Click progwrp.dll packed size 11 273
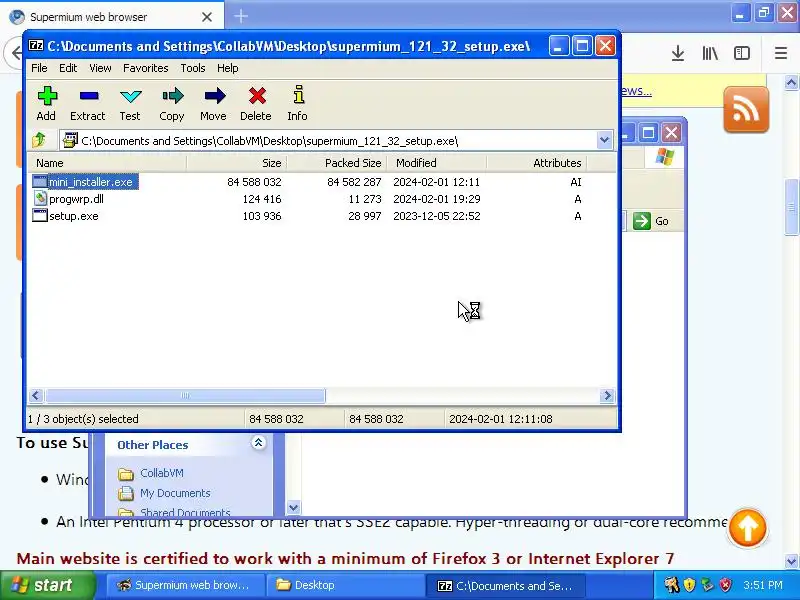Viewport: 800px width, 600px height. click(365, 199)
